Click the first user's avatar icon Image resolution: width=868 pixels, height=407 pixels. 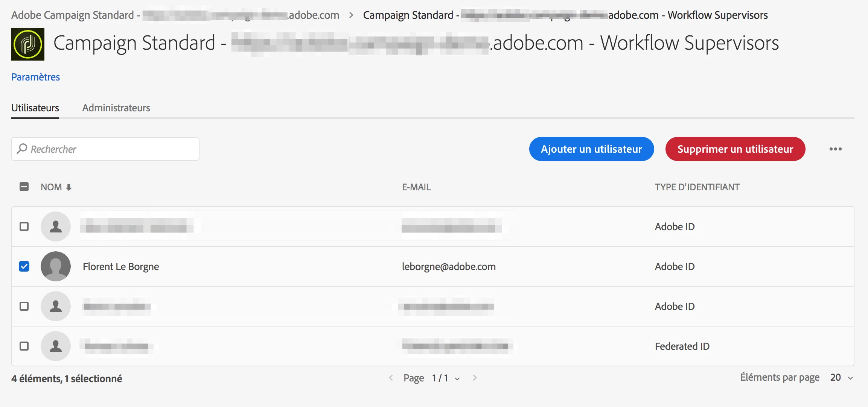point(56,226)
